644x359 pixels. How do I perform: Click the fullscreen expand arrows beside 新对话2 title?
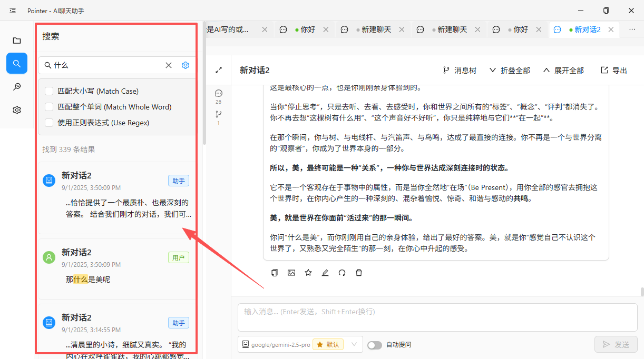219,70
